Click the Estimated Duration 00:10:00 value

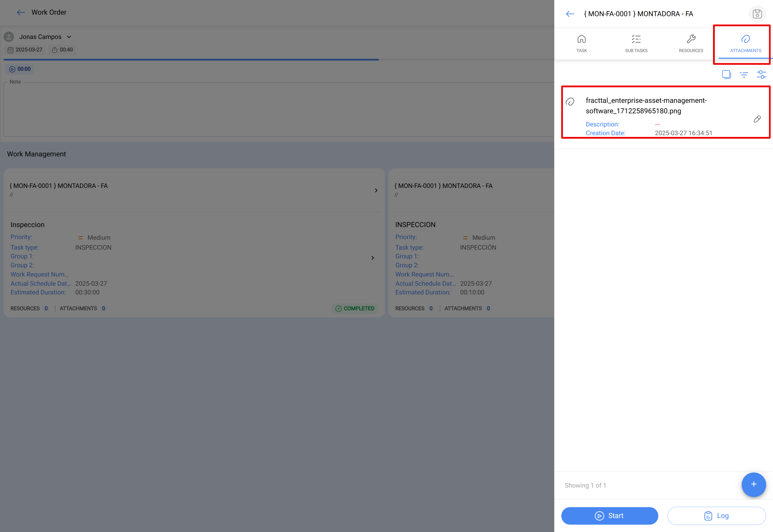tap(472, 292)
